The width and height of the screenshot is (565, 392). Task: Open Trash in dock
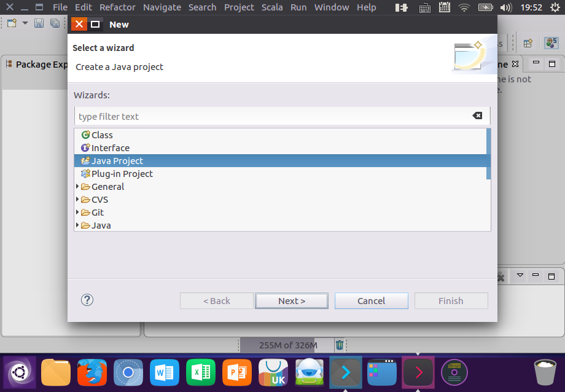[x=545, y=372]
